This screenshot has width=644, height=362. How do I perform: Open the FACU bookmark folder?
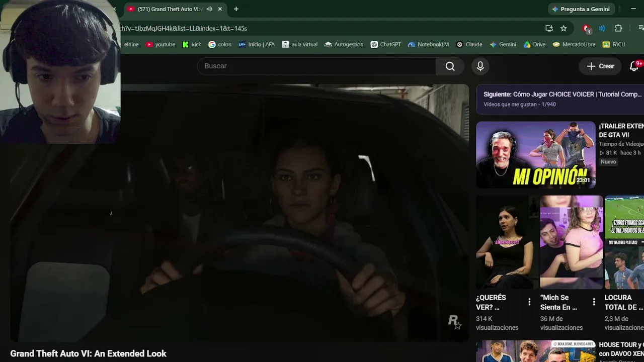click(x=613, y=44)
